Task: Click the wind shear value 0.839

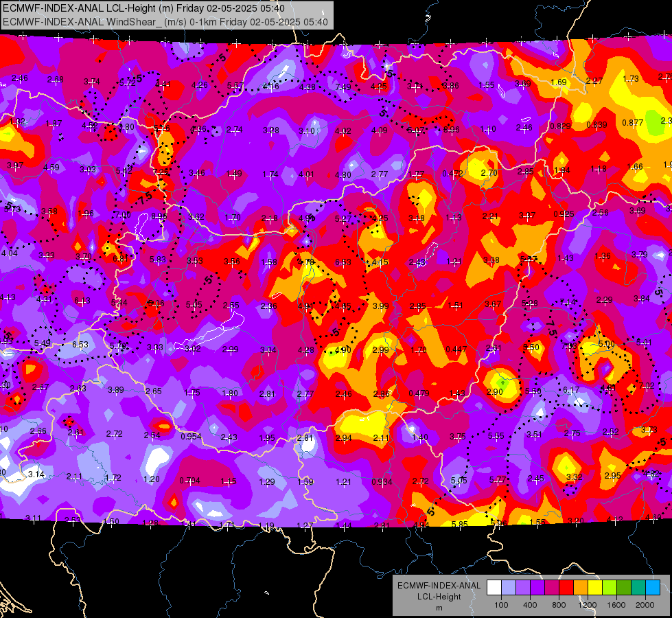Action: 596,124
